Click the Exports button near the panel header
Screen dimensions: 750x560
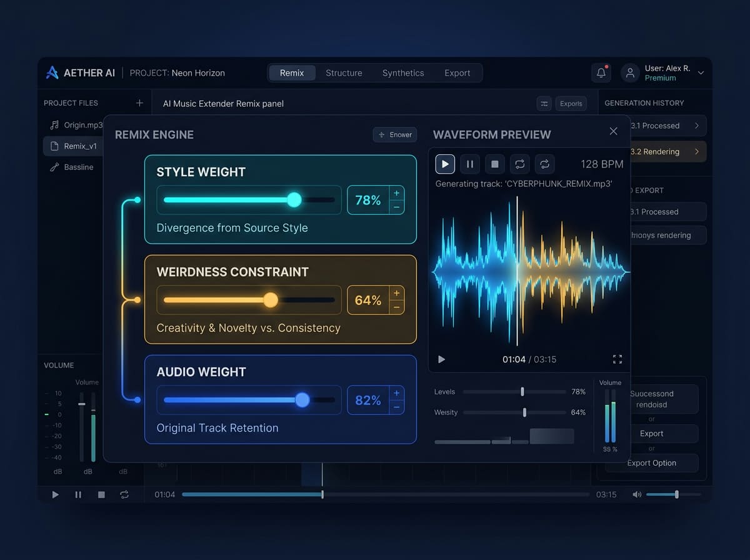click(x=571, y=103)
